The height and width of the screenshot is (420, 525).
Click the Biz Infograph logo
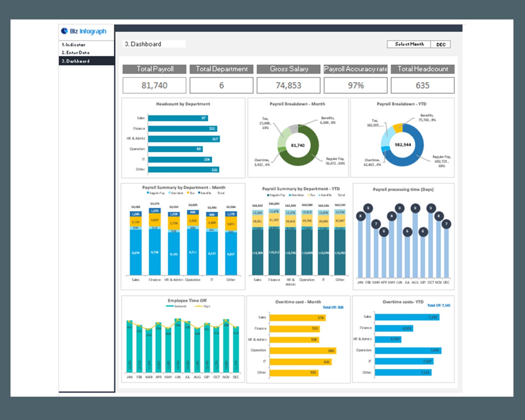click(84, 31)
